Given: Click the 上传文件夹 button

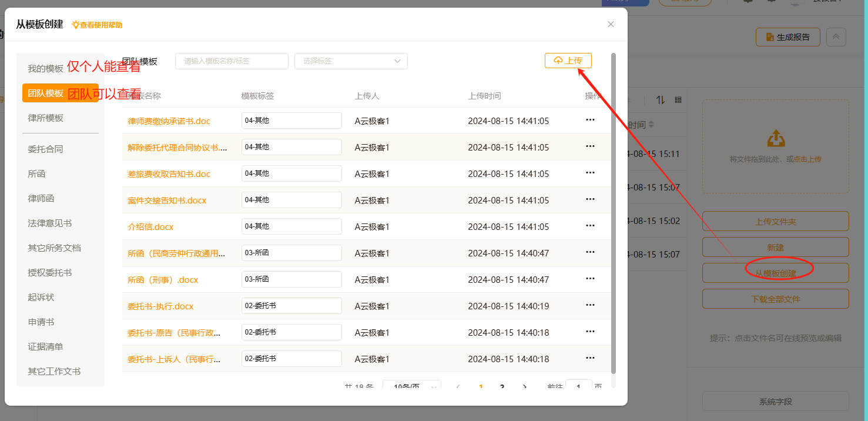Looking at the screenshot, I should tap(775, 222).
